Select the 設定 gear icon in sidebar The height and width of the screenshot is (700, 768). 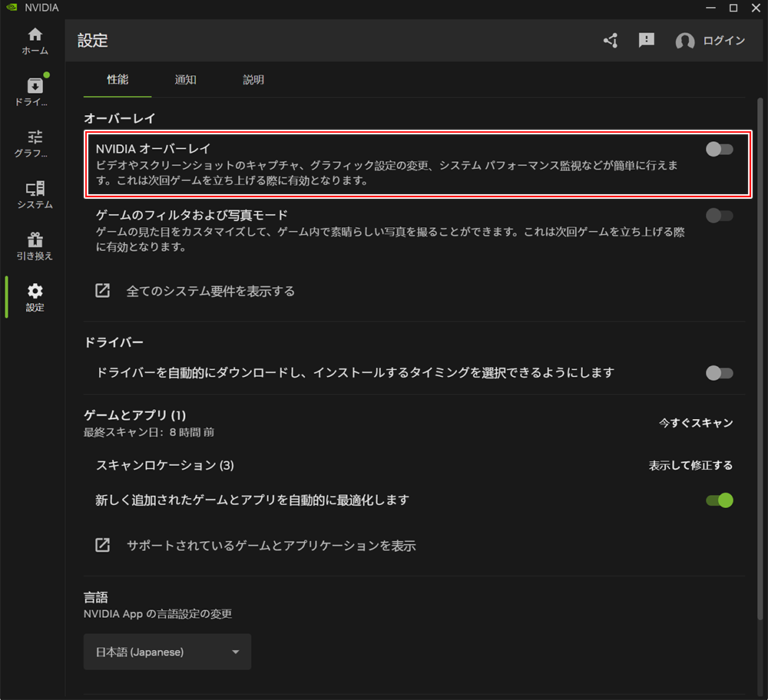coord(35,291)
